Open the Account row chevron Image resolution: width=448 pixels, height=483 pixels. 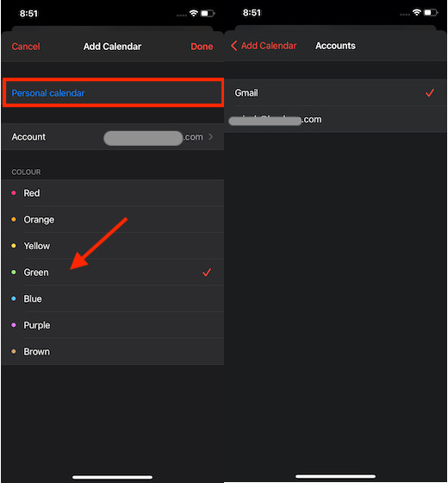point(211,137)
